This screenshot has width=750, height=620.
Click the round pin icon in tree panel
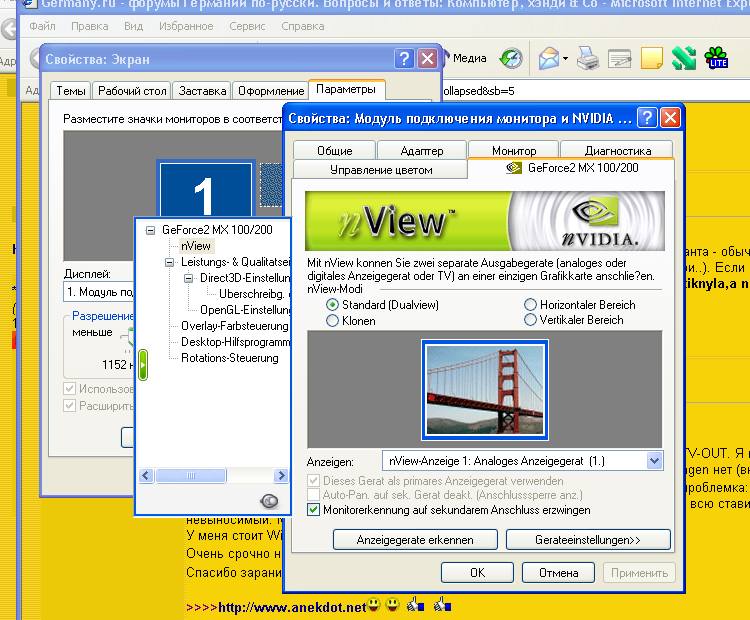point(269,501)
